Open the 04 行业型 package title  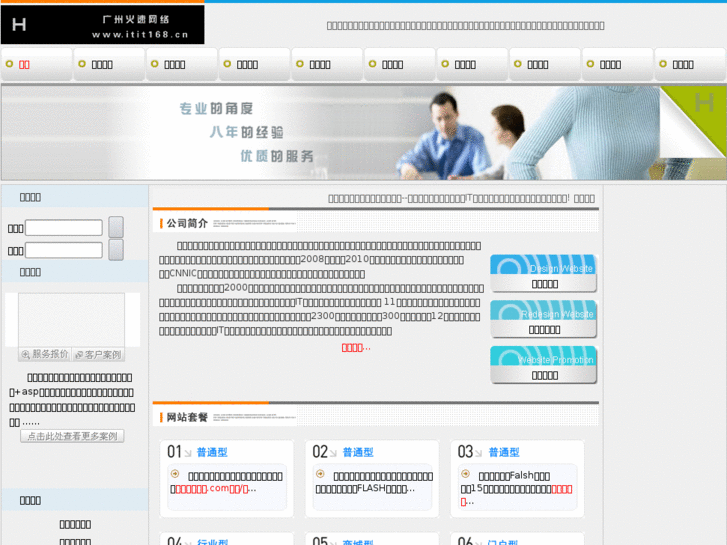(x=212, y=541)
